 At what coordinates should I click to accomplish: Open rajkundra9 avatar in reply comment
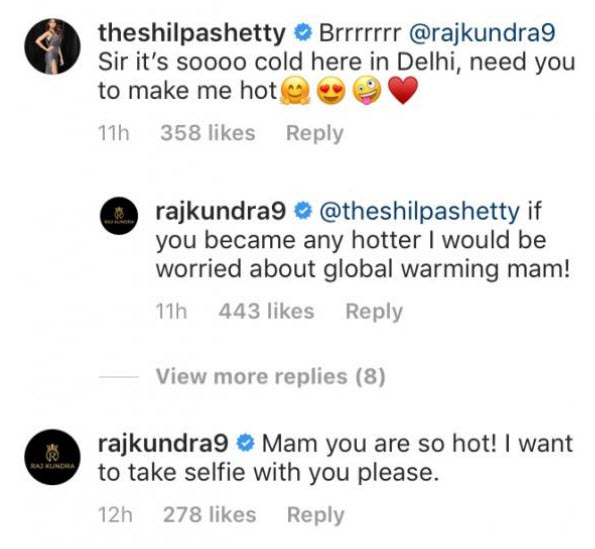pyautogui.click(x=119, y=216)
